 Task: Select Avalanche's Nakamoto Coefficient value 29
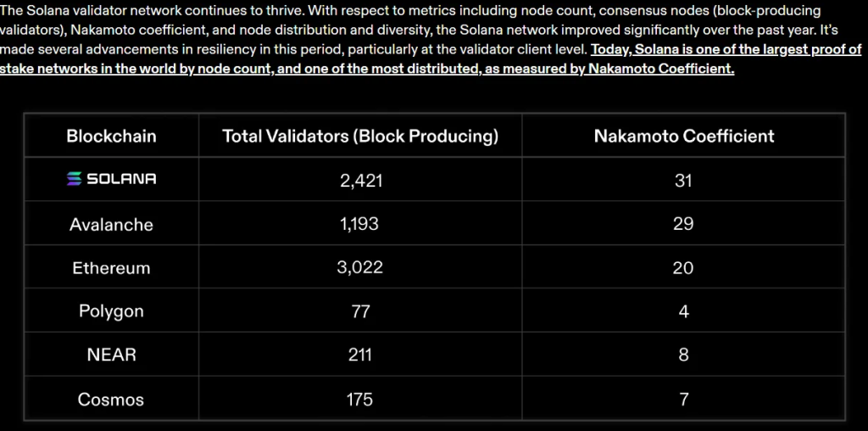coord(684,224)
